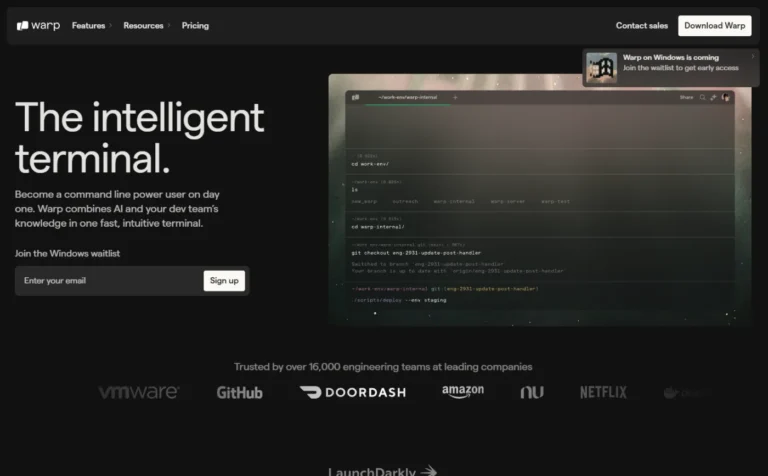Screen dimensions: 768x476
Task: Click the 'Join the Windows waitlist' label
Action: tap(67, 254)
